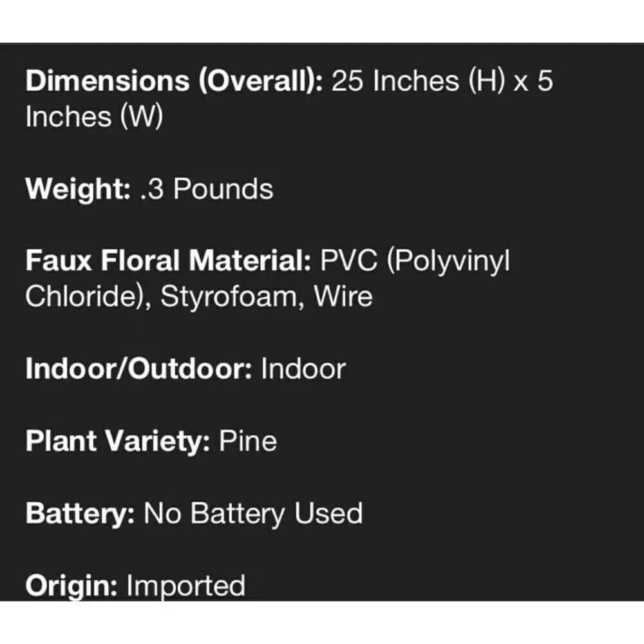Click the Inches (W) text line
The image size is (644, 644).
coord(94,117)
